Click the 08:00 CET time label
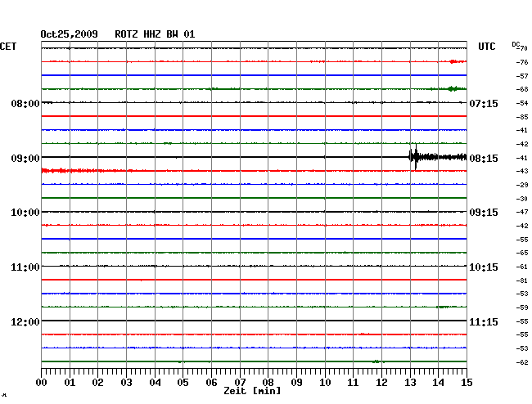 [25, 103]
